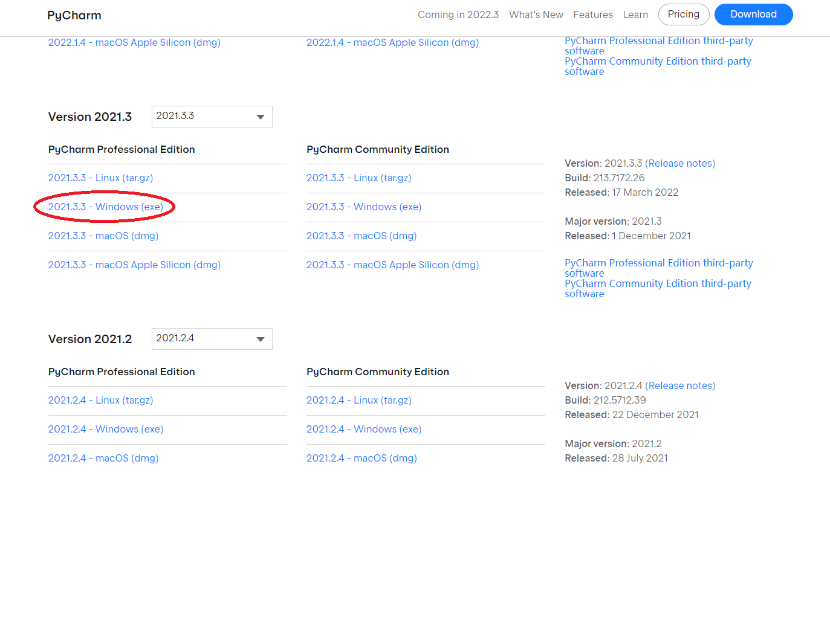Download Community 2021.2.4 Linux tar.gz
The image size is (830, 644).
pyautogui.click(x=358, y=400)
